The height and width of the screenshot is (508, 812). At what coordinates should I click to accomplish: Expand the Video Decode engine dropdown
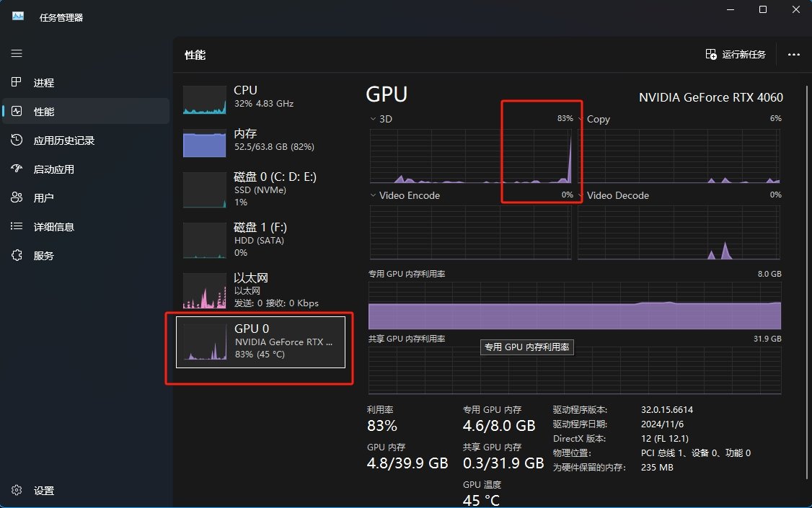pos(582,195)
